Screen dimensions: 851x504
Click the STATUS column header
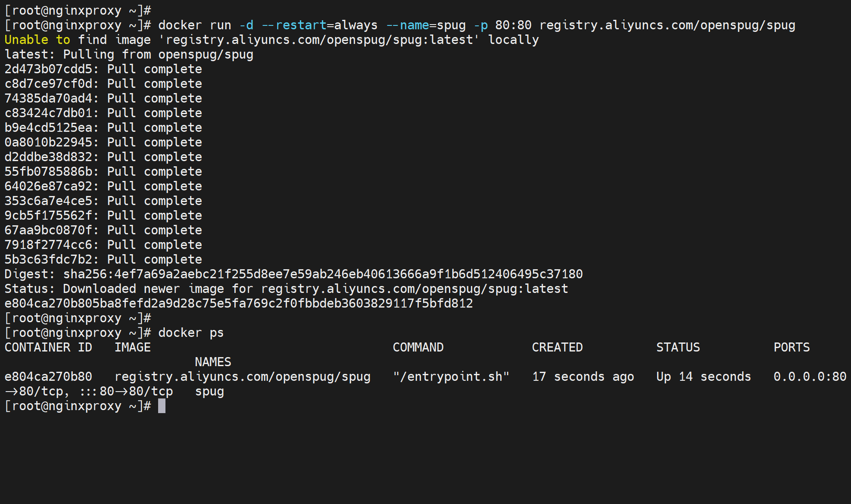pos(678,347)
